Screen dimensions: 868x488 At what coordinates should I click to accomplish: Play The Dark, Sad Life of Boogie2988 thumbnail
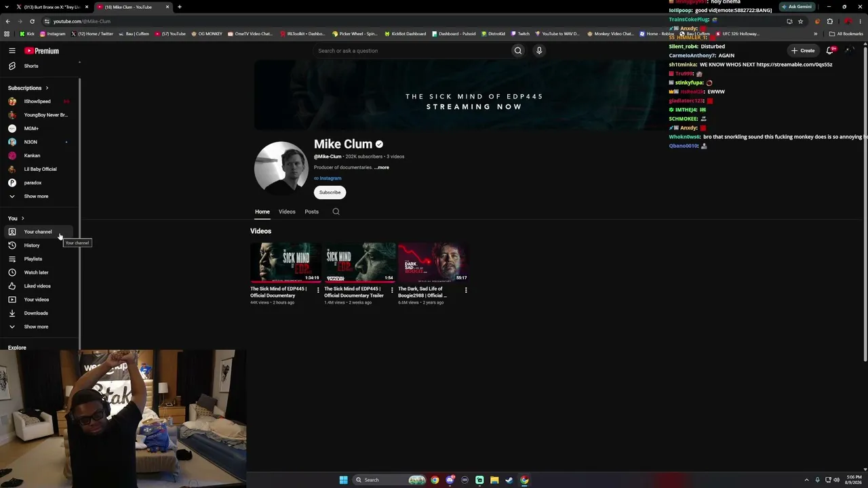pyautogui.click(x=433, y=262)
